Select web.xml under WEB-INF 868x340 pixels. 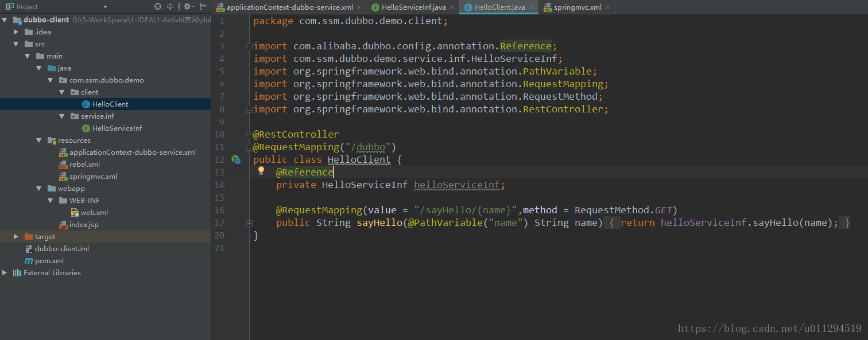click(94, 212)
